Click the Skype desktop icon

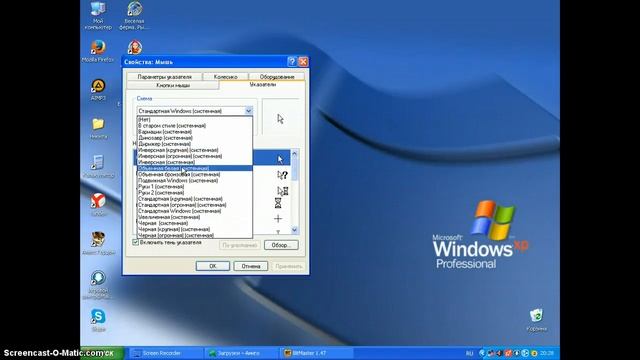pyautogui.click(x=98, y=320)
